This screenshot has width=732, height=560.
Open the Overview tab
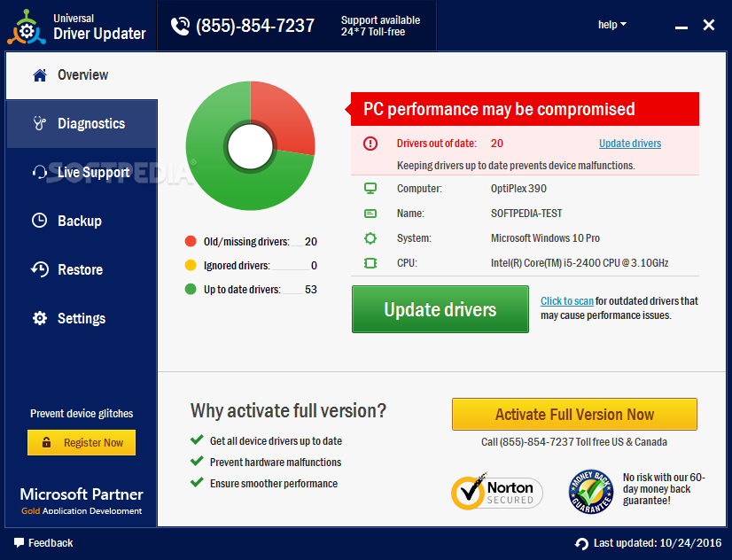click(82, 75)
